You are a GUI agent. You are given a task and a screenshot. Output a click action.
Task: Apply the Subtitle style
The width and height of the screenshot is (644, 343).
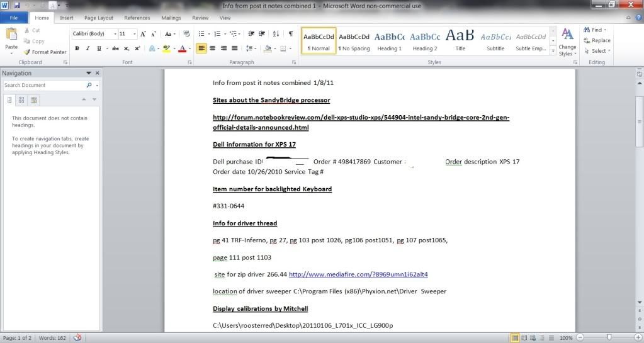click(x=495, y=41)
